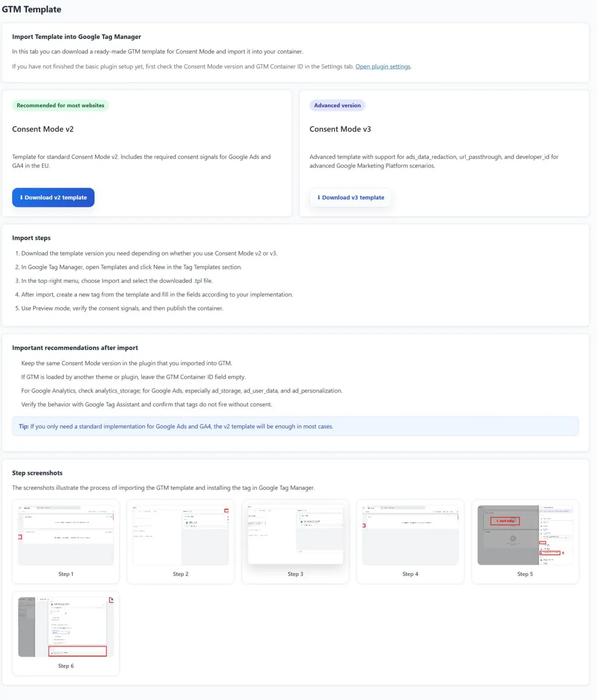The image size is (597, 700).
Task: Click 'Important recommendations after import' heading
Action: click(x=75, y=348)
